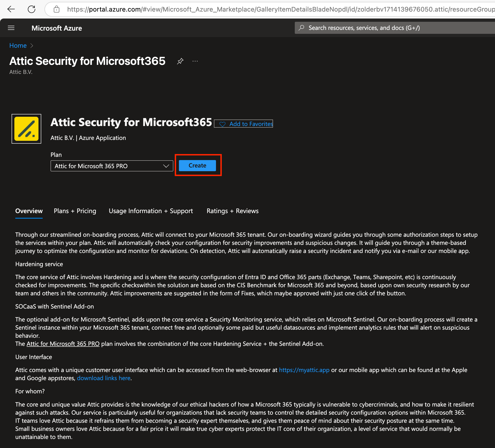
Task: Reload the page with refresh icon
Action: (32, 9)
